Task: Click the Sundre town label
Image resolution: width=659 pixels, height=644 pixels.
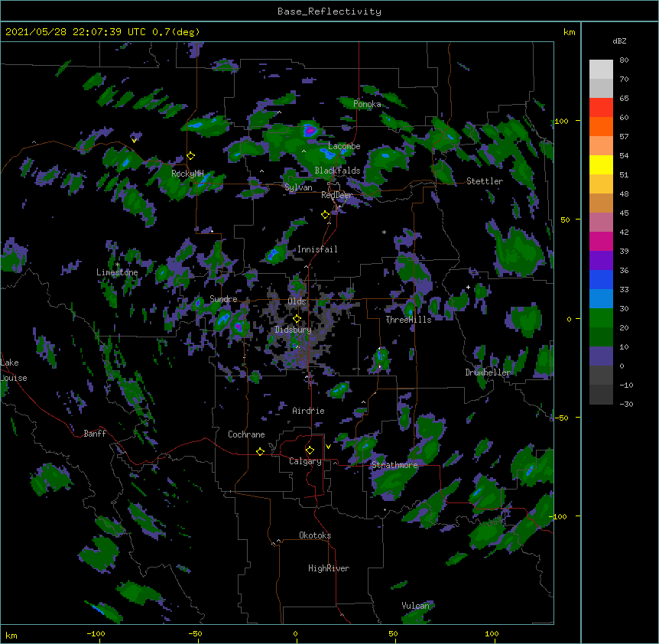Action: pos(223,299)
